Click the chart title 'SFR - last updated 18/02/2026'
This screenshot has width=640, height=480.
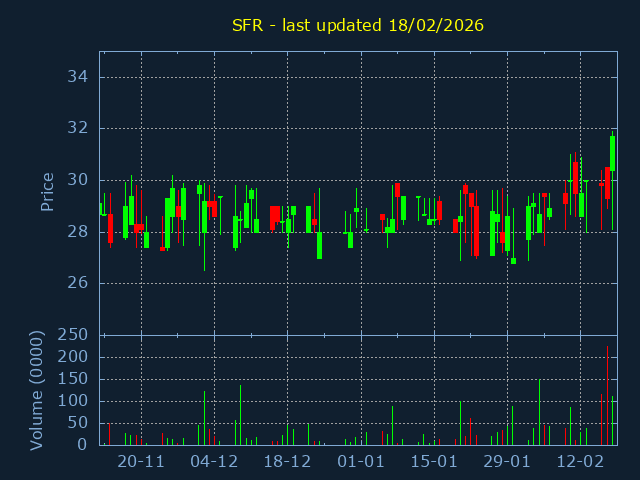(357, 25)
